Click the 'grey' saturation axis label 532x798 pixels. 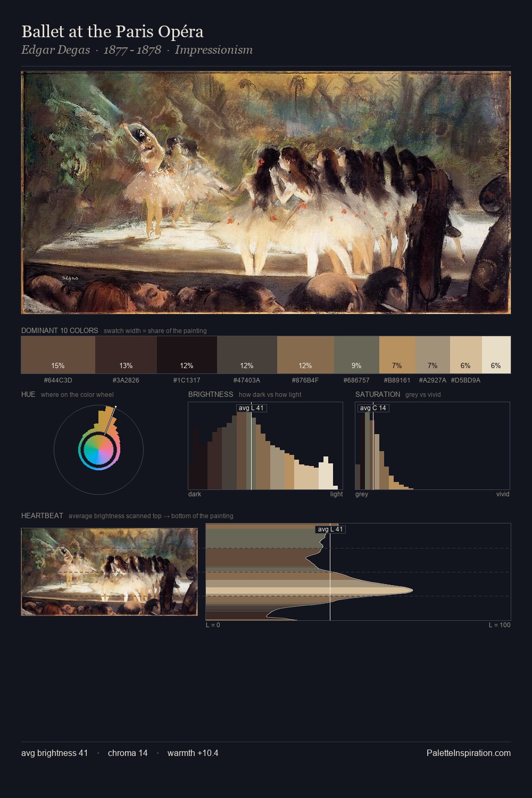click(362, 494)
